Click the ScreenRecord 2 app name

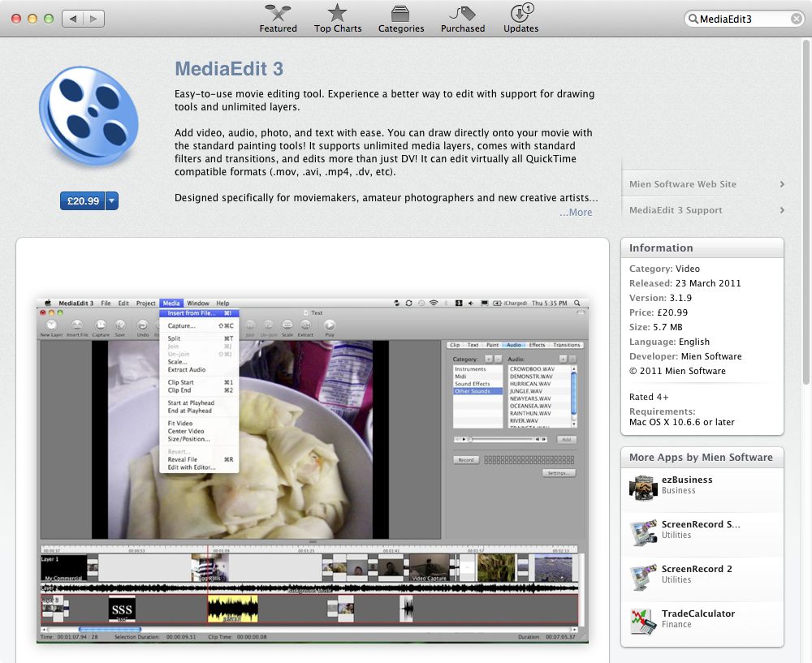click(x=697, y=569)
